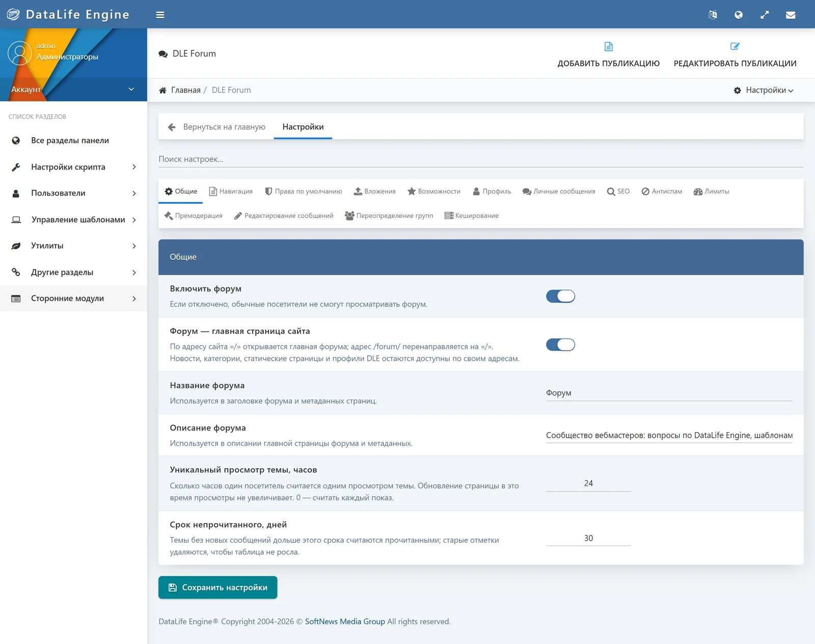
Task: Click the Название форума input field
Action: [669, 393]
